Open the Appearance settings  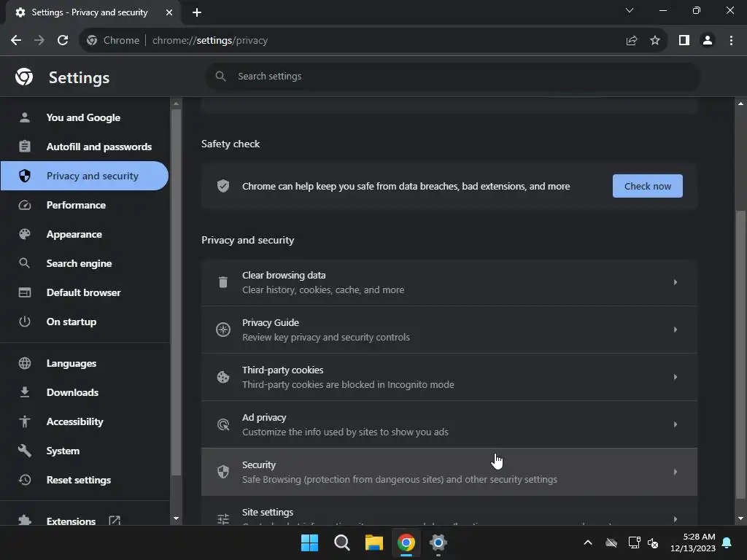tap(85, 234)
